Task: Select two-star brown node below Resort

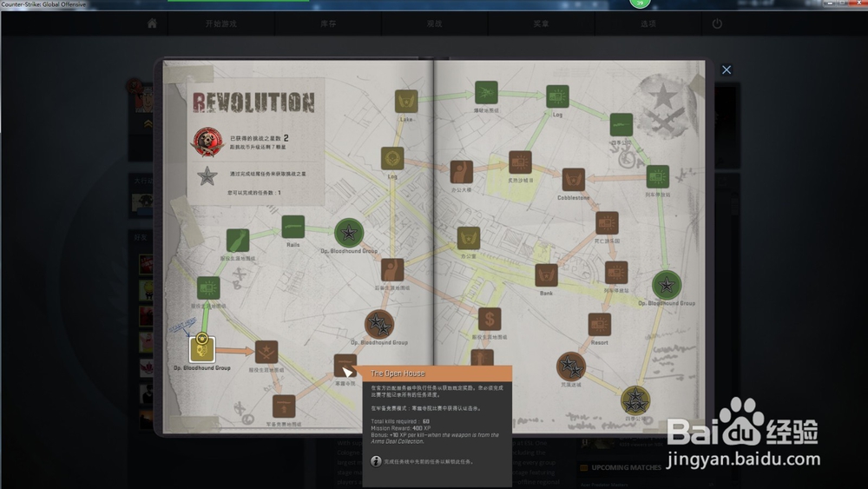Action: point(571,366)
